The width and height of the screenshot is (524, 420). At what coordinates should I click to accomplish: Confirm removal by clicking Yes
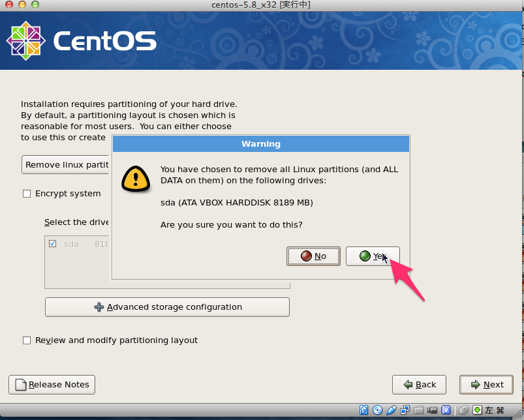click(373, 256)
